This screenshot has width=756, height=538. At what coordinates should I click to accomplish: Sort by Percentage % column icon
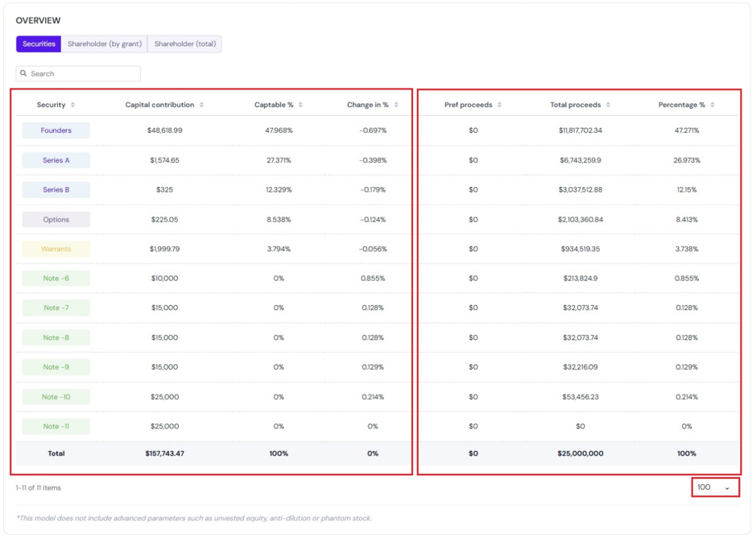pos(713,105)
